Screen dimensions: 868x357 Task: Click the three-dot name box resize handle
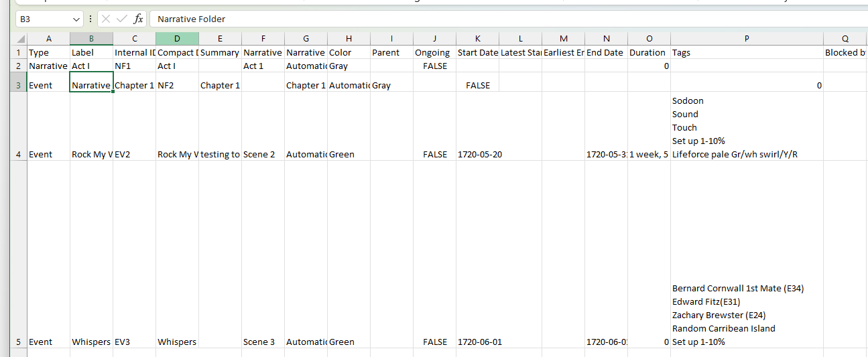tap(90, 19)
